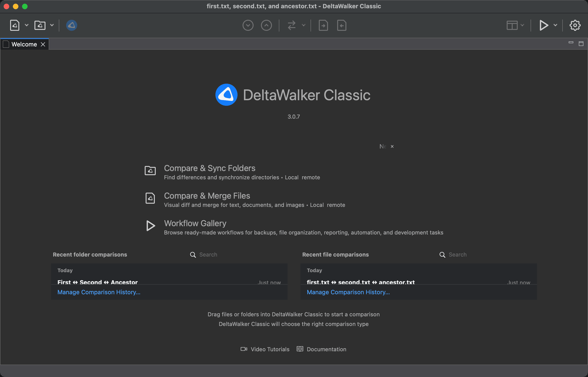This screenshot has width=588, height=377.
Task: Maximize the editor area panel
Action: [x=581, y=44]
